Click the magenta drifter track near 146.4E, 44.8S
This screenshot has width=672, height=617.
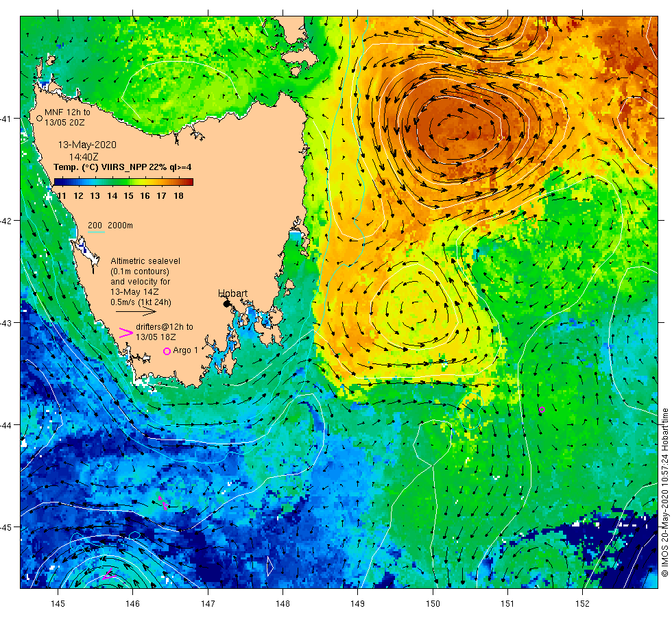coord(163,503)
